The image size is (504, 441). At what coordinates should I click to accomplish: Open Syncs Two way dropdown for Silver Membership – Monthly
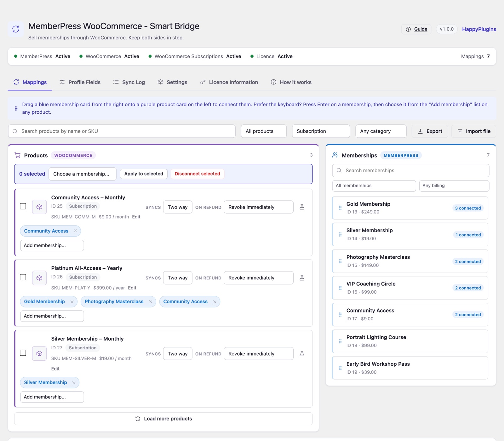click(x=178, y=354)
